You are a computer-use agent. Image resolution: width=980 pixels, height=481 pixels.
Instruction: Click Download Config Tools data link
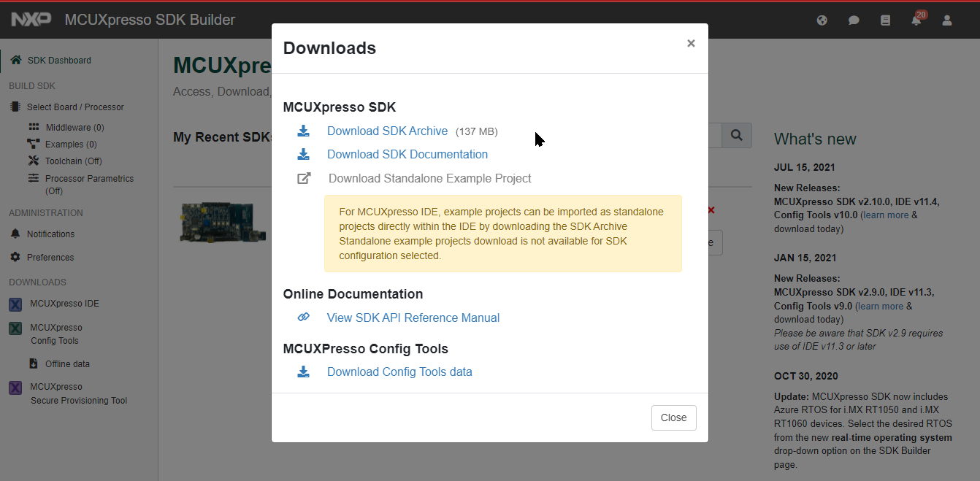click(399, 372)
